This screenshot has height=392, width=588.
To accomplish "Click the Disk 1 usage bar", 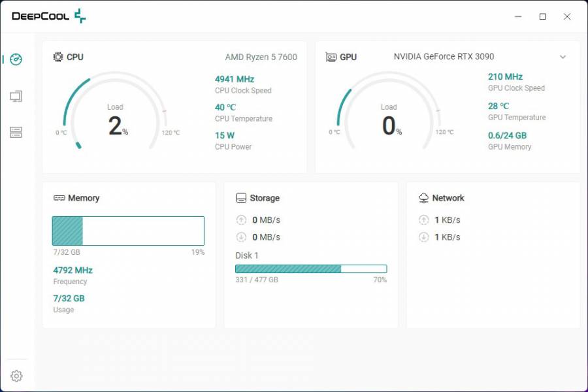I will click(x=311, y=269).
